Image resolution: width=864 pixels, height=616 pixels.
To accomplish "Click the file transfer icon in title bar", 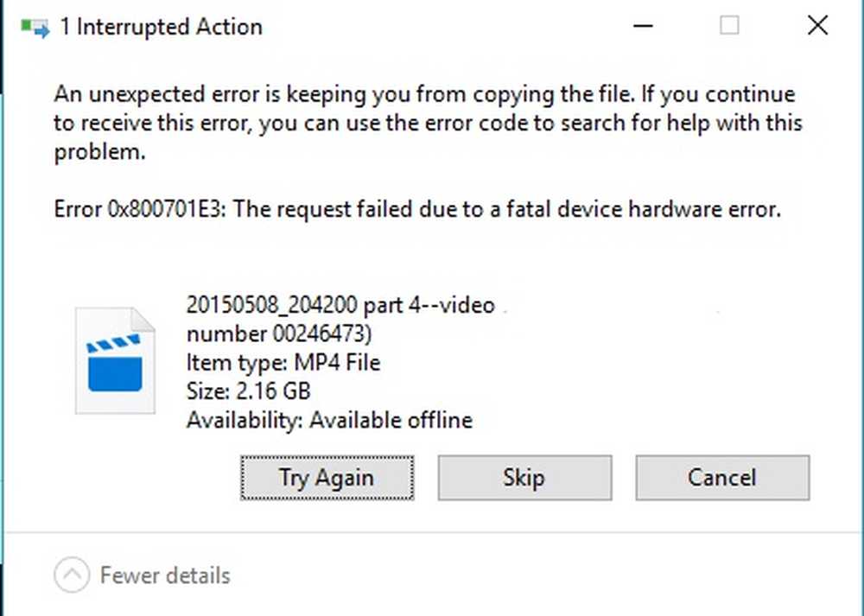I will click(35, 27).
